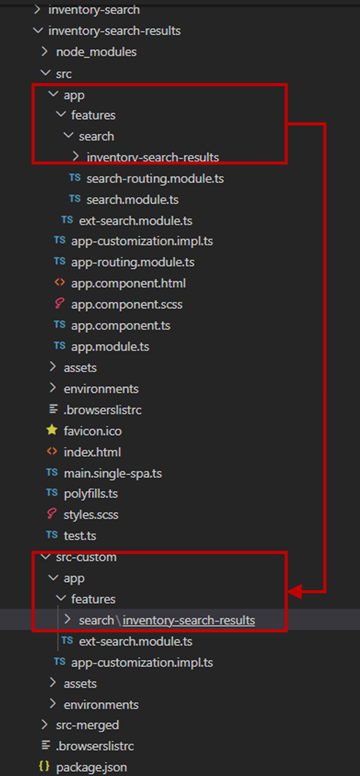The image size is (360, 776).
Task: Expand the src-merged folder
Action: [x=45, y=725]
